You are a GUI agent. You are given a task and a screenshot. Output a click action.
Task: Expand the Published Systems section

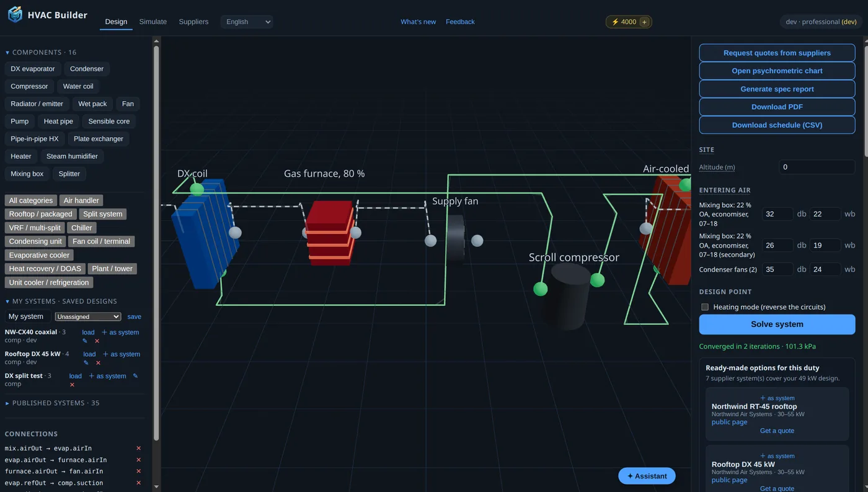(x=52, y=403)
